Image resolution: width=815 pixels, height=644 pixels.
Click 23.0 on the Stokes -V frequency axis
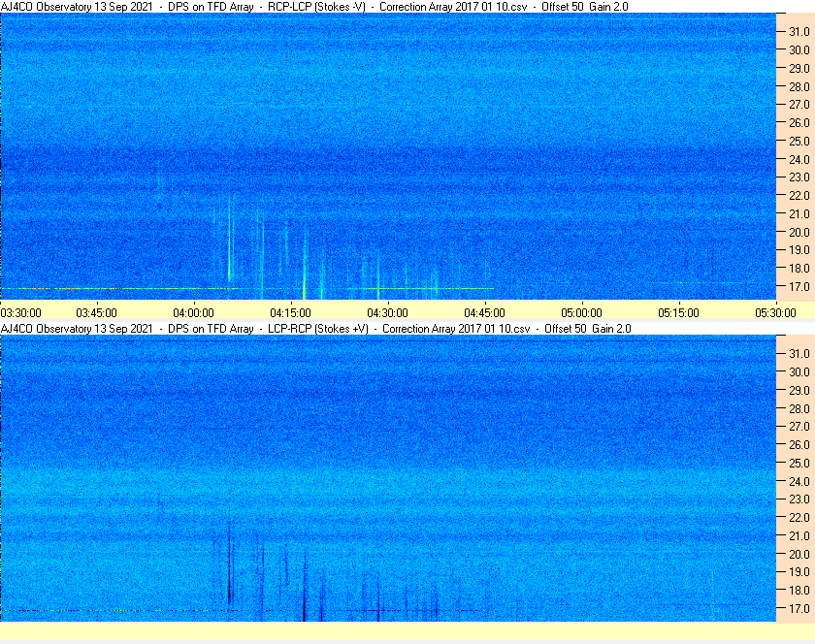pyautogui.click(x=799, y=177)
